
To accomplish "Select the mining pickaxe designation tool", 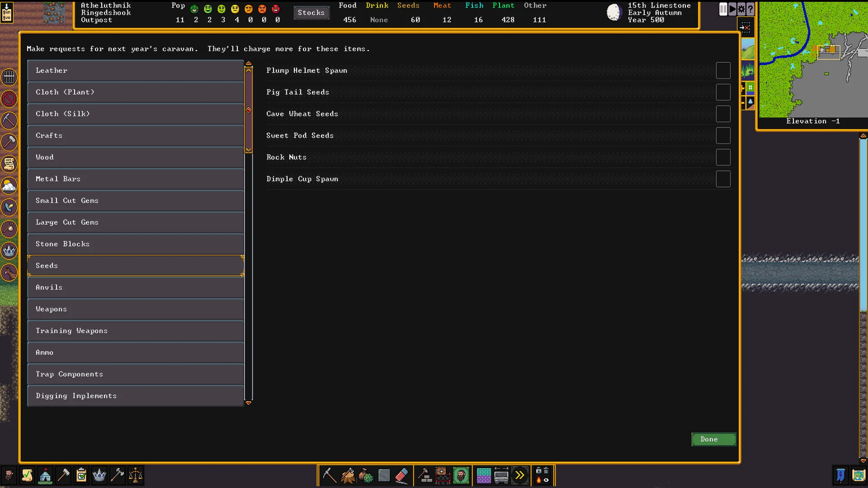I will tap(330, 475).
